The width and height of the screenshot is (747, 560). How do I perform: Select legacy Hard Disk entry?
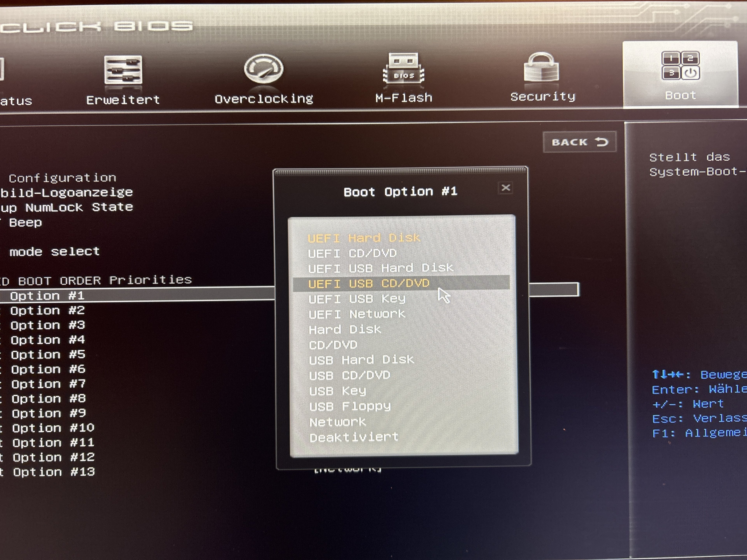click(x=345, y=329)
